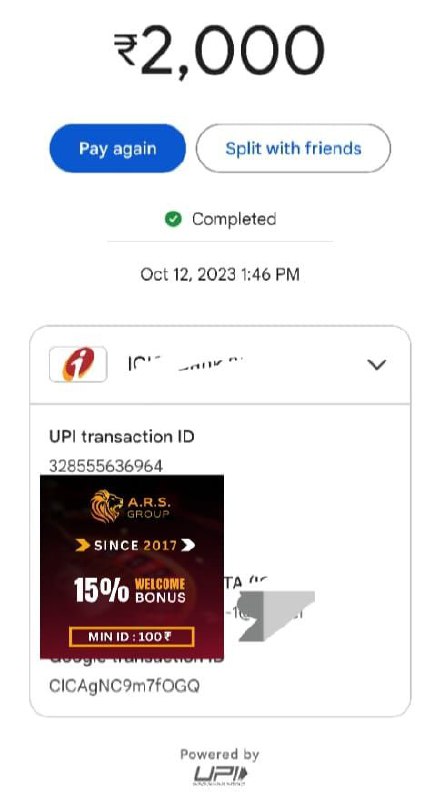Screen dimensions: 440x800
Task: Select Google transaction ID CICAgNC9m7fOGQ
Action: coord(125,685)
